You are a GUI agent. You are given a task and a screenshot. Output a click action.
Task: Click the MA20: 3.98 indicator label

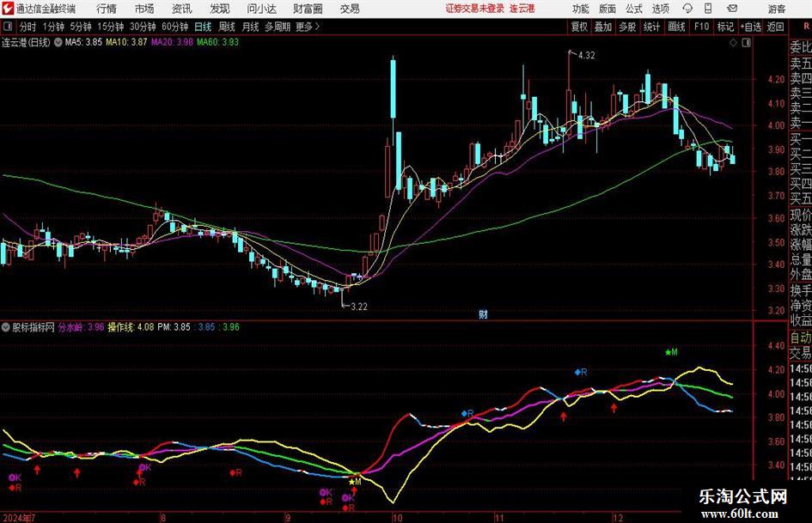tap(172, 42)
